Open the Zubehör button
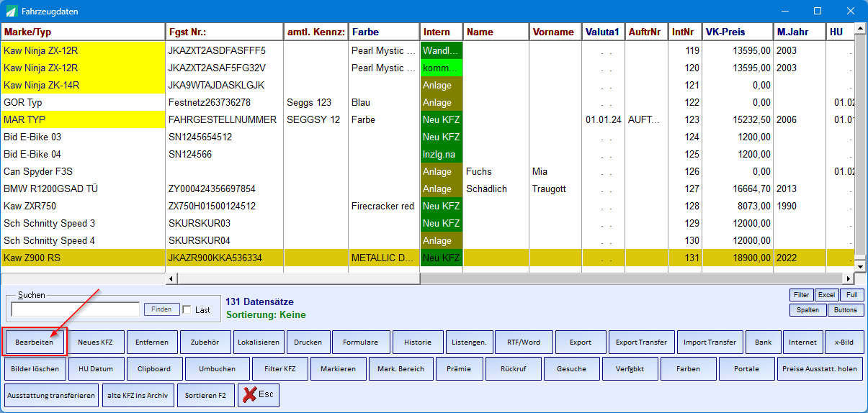 coord(205,342)
